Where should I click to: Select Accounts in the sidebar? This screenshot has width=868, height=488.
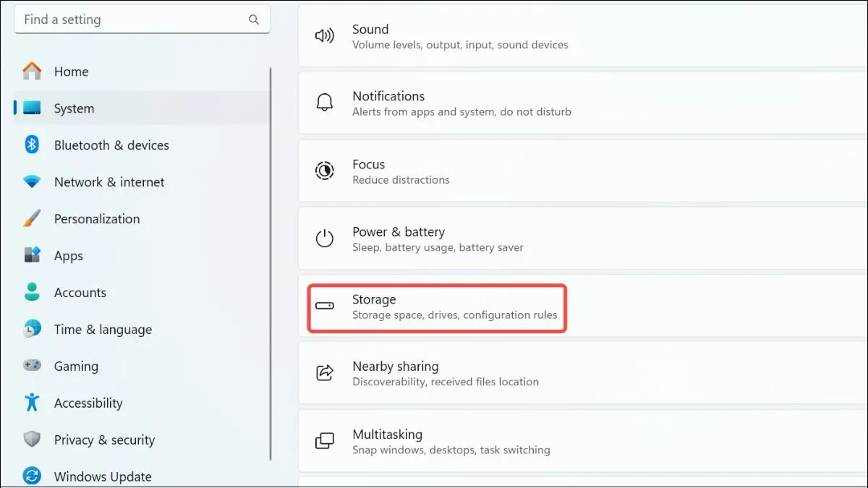(x=80, y=292)
